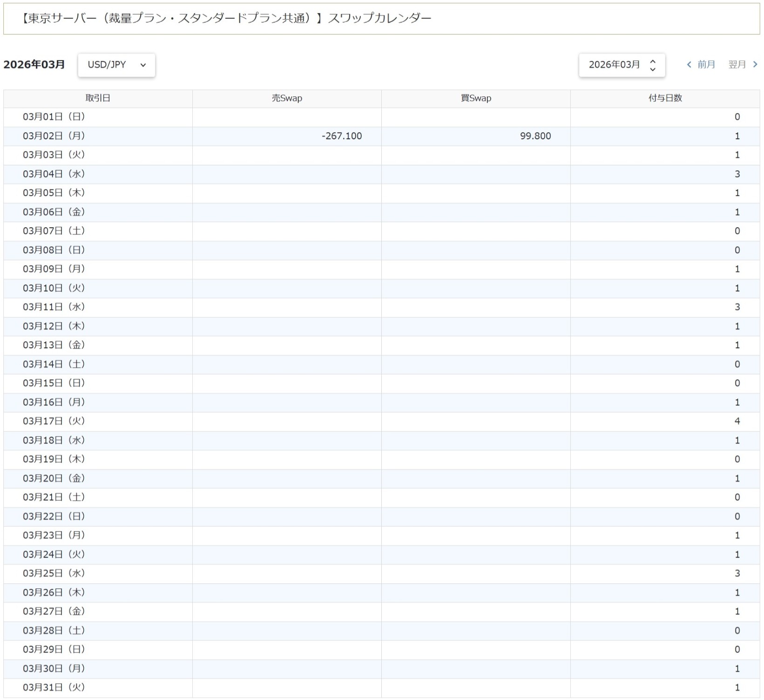The image size is (764, 700).
Task: Click the 付与日数 column header
Action: pos(665,98)
